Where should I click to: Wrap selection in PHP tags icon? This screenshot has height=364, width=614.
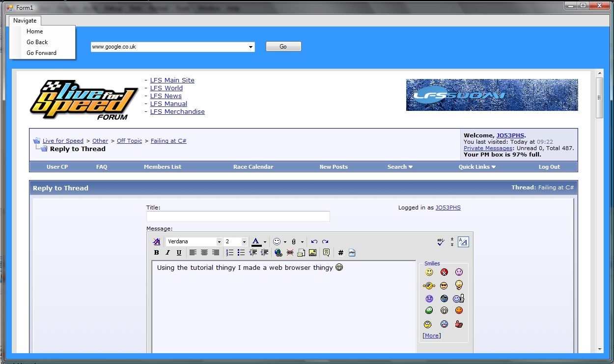tap(352, 253)
